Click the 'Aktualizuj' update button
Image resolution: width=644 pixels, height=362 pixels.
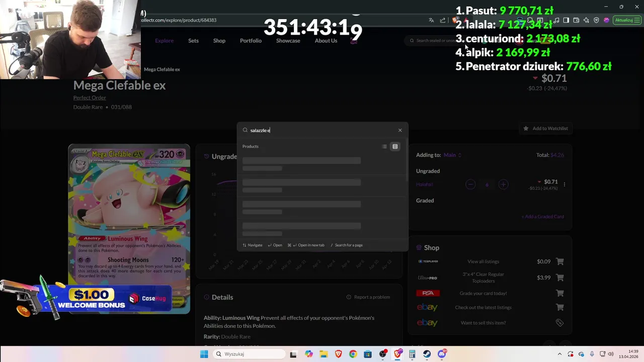(627, 20)
